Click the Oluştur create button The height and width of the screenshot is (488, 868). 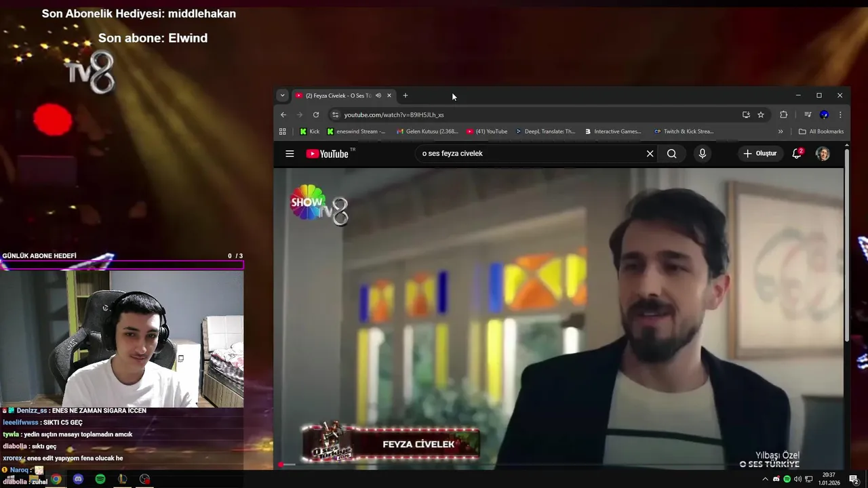click(759, 154)
